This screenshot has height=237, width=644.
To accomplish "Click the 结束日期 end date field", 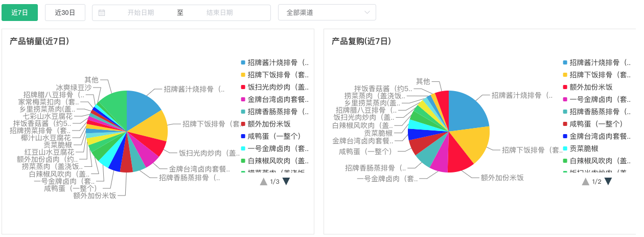I will point(220,13).
